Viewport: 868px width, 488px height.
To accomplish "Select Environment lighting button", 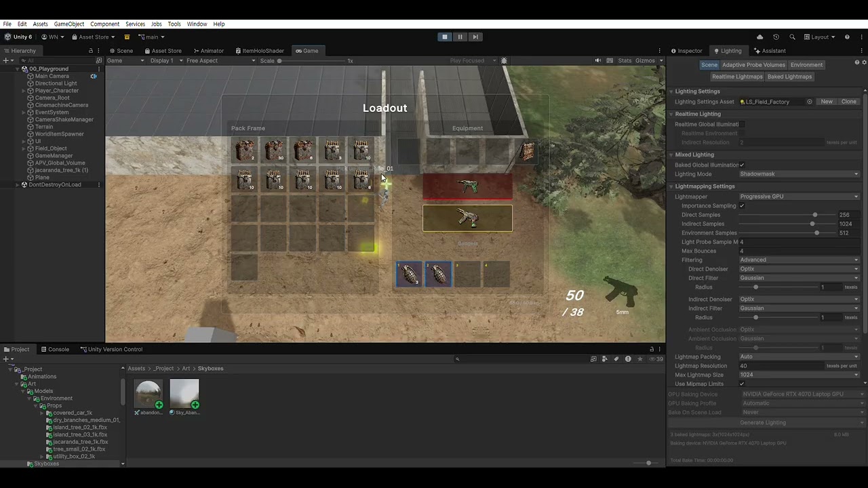I will (806, 65).
